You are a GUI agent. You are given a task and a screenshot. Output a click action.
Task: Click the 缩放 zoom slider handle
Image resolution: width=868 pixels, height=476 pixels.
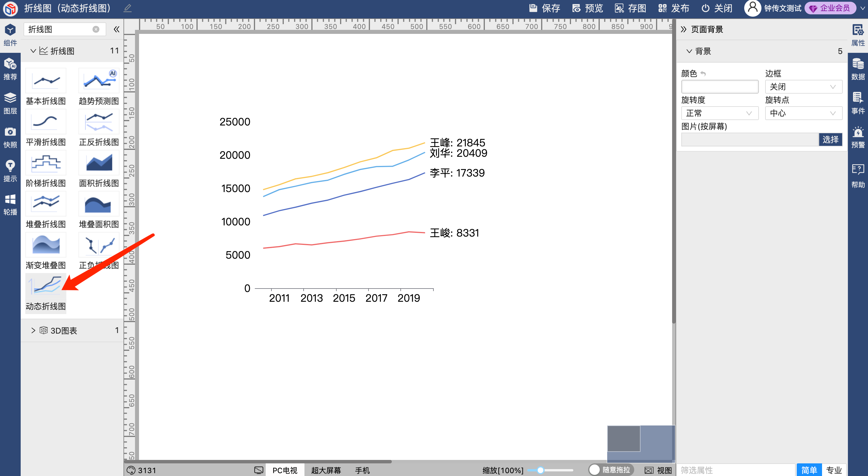click(541, 470)
